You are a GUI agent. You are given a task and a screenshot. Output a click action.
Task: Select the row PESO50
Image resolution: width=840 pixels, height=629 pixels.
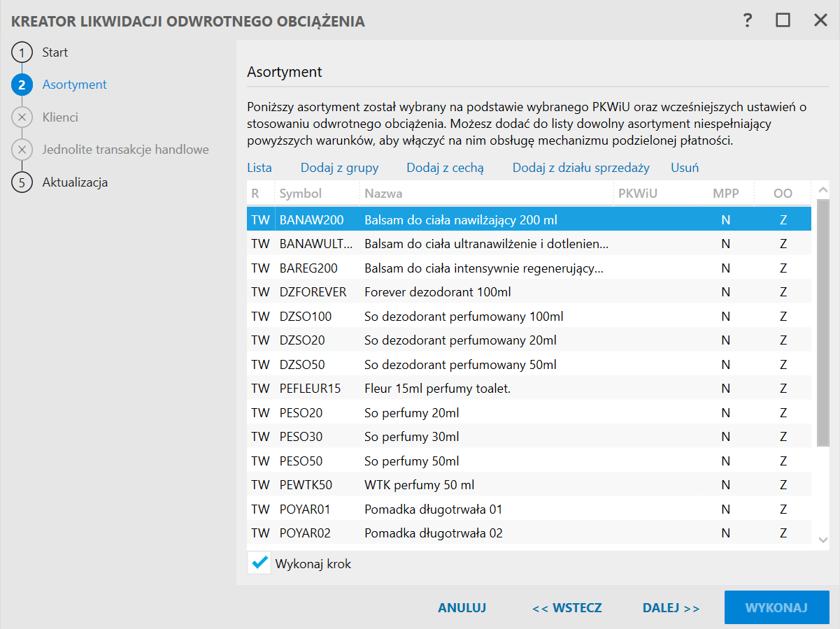click(x=529, y=461)
